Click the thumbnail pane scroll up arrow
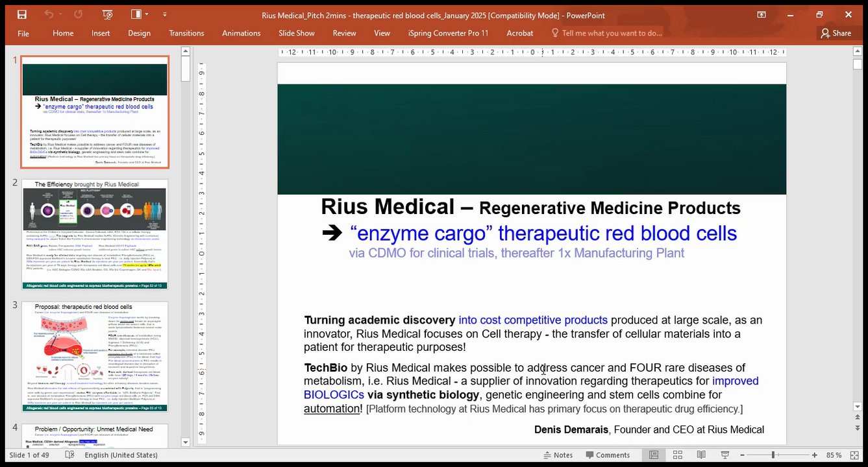This screenshot has height=467, width=868. (x=185, y=51)
